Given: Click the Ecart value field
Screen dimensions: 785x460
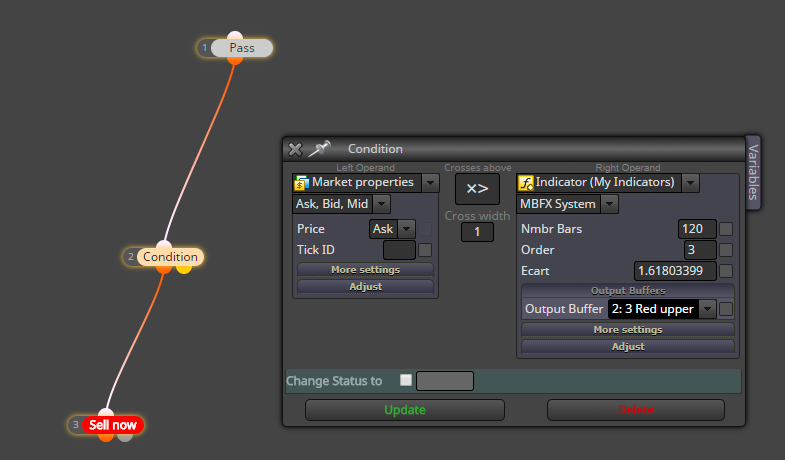Looking at the screenshot, I should click(x=675, y=271).
